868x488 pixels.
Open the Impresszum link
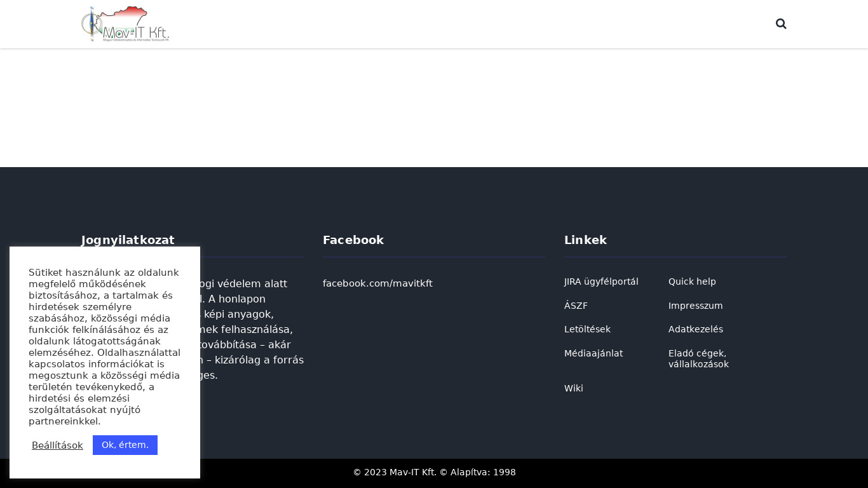click(695, 306)
